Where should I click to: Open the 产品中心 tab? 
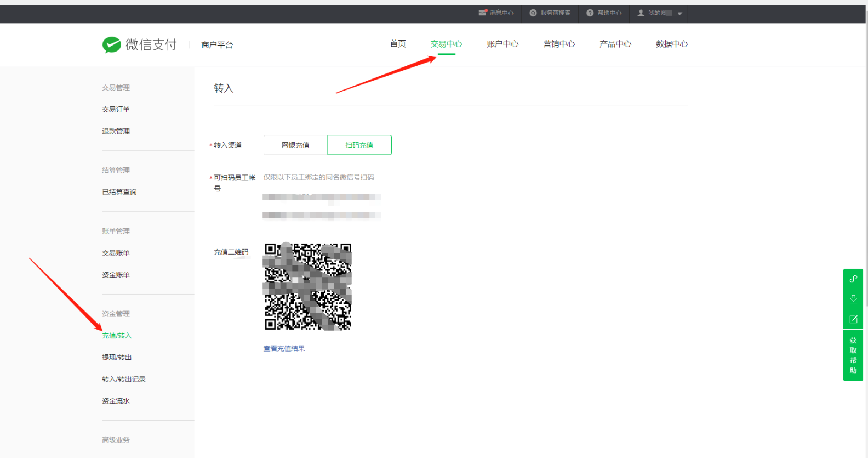[x=615, y=44]
